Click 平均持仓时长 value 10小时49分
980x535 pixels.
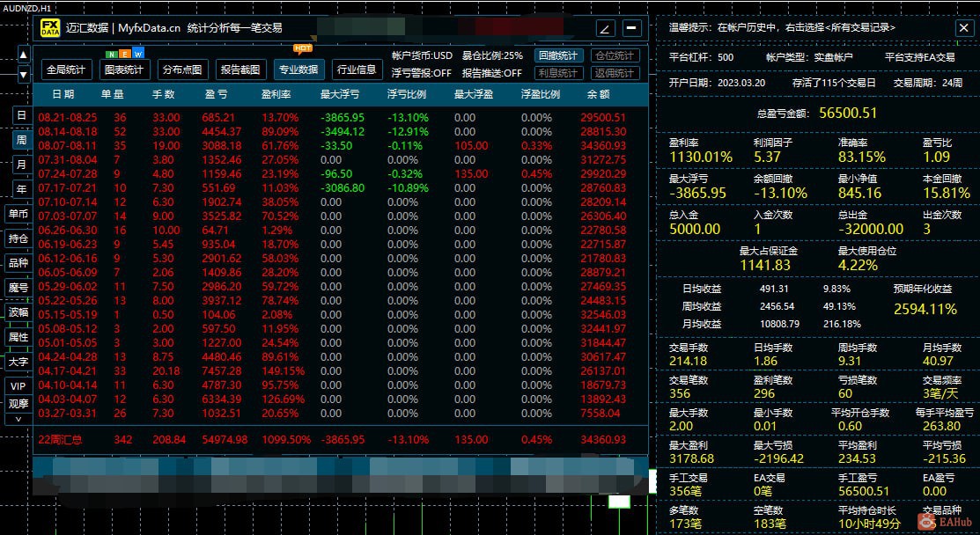tap(869, 524)
